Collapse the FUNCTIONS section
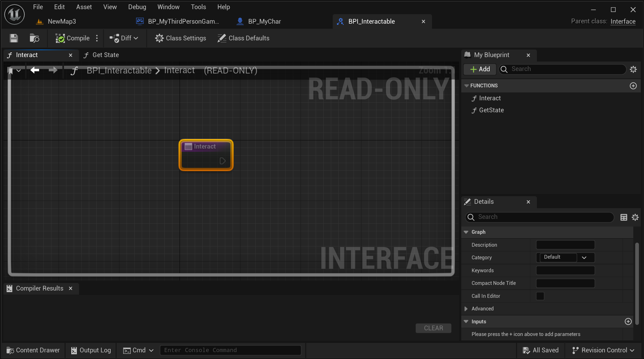This screenshot has width=644, height=359. (x=466, y=85)
